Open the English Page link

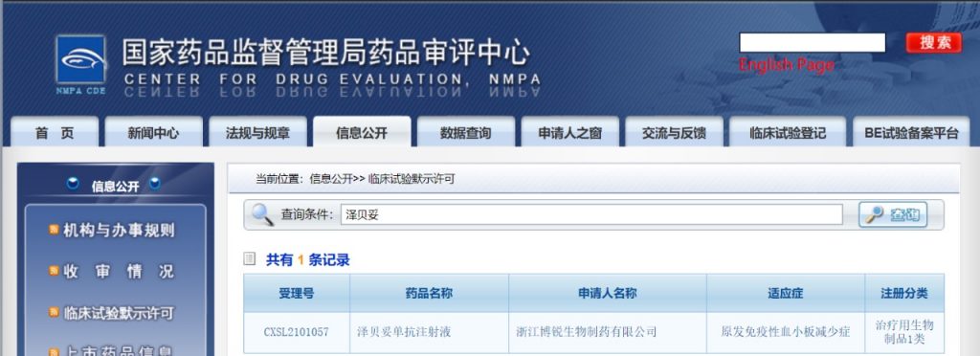[x=787, y=65]
